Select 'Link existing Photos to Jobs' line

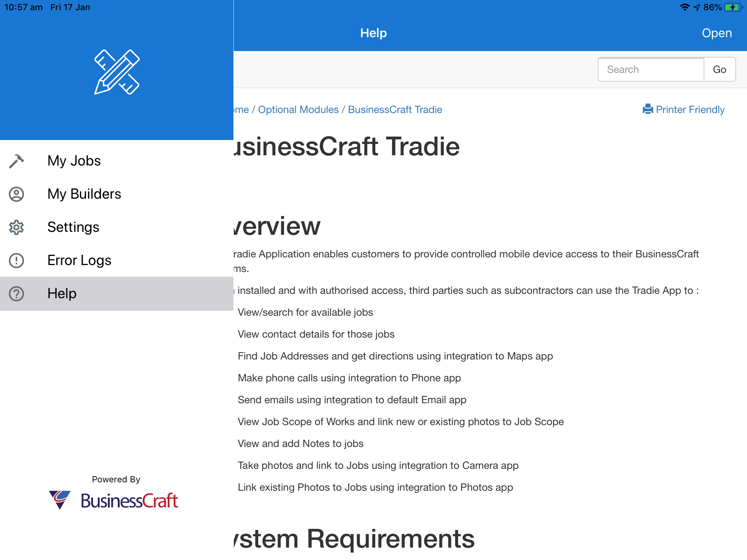coord(375,487)
